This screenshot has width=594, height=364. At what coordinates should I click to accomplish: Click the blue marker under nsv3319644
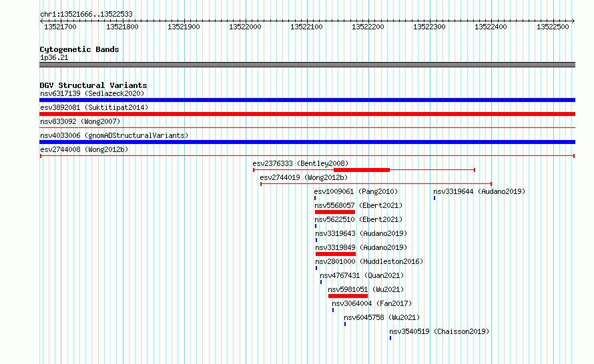pos(434,198)
